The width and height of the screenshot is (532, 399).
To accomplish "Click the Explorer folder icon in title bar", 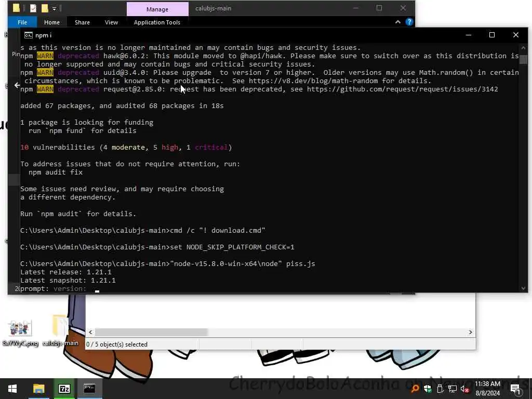I will point(16,8).
